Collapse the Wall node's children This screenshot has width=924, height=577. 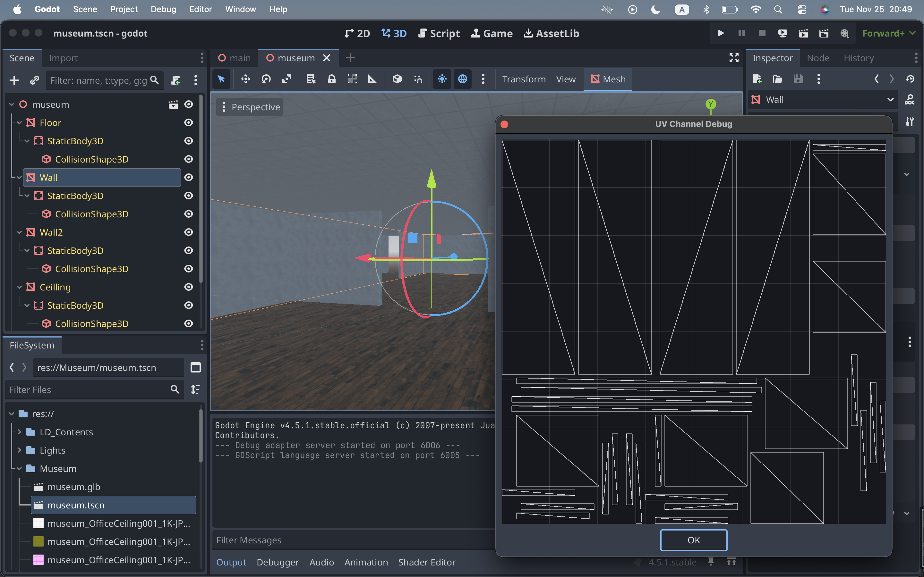click(19, 177)
